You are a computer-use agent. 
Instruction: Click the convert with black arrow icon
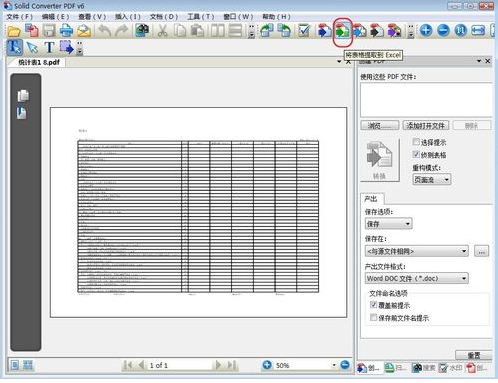tap(377, 31)
